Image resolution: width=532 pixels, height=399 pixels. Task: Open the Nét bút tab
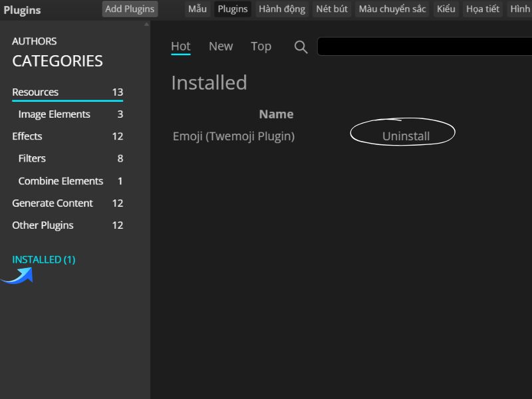tap(332, 9)
